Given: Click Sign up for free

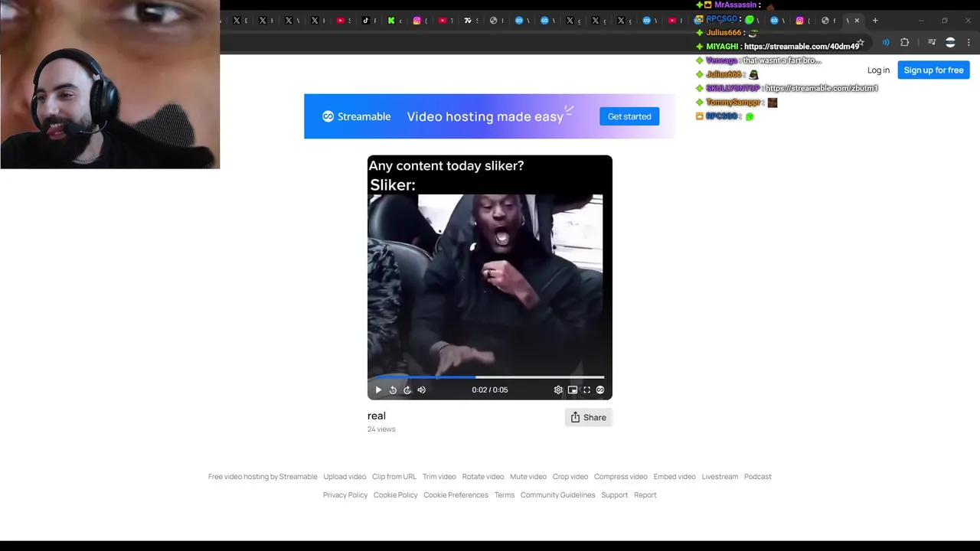Looking at the screenshot, I should (x=933, y=70).
